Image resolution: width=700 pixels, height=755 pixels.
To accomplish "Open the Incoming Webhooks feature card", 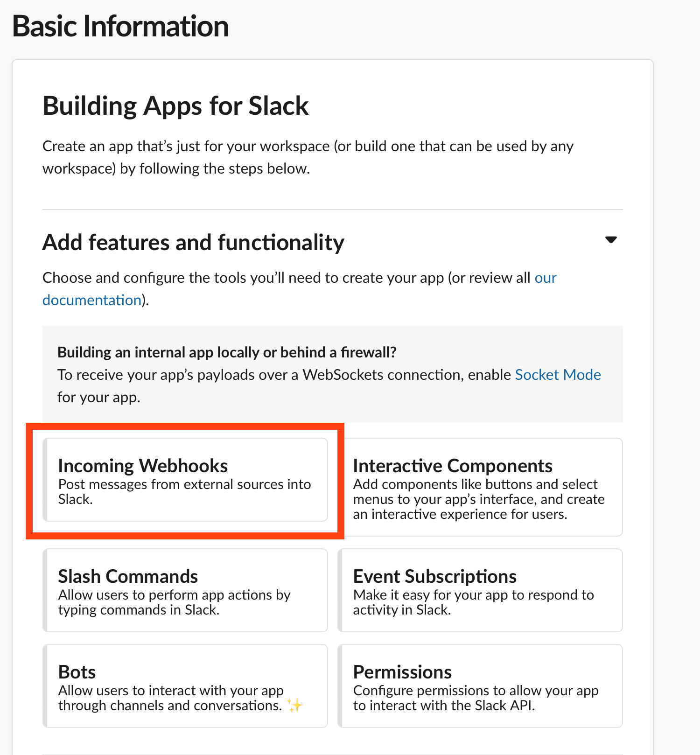I will coord(185,479).
